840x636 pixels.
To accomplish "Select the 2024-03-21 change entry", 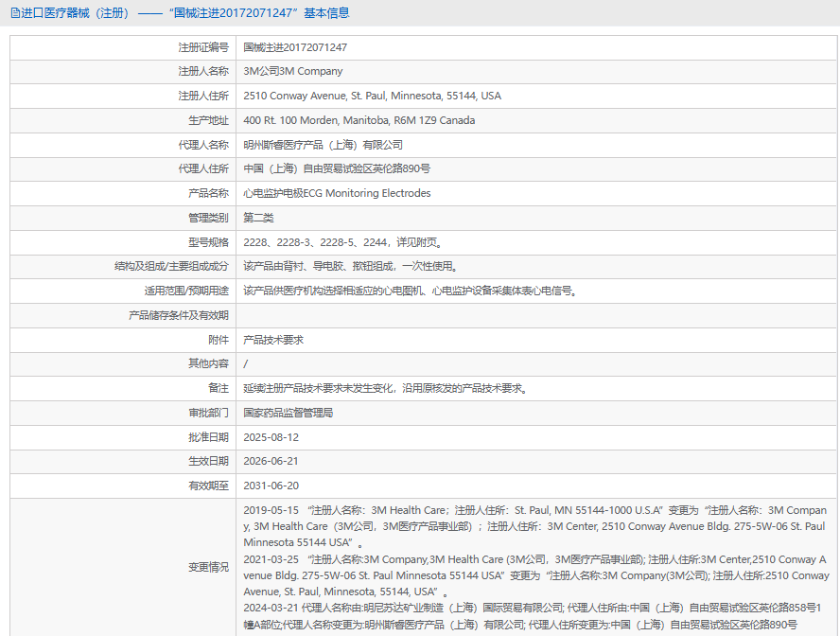I will pyautogui.click(x=533, y=616).
